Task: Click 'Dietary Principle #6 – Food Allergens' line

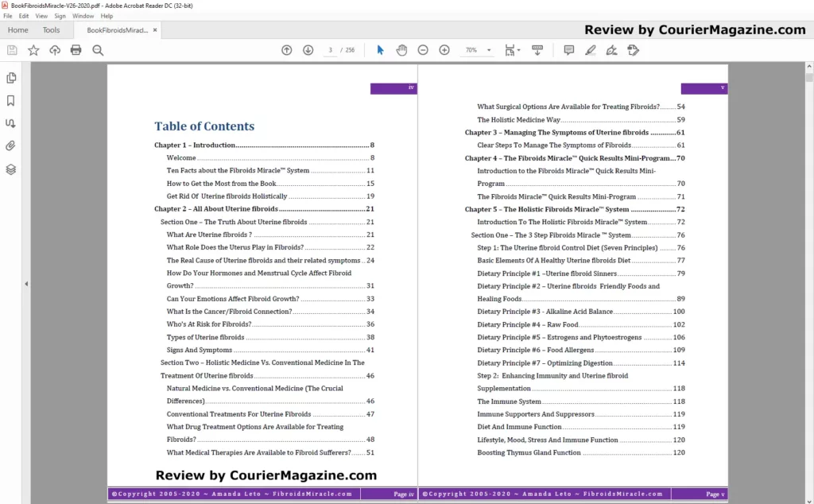Action: click(581, 351)
